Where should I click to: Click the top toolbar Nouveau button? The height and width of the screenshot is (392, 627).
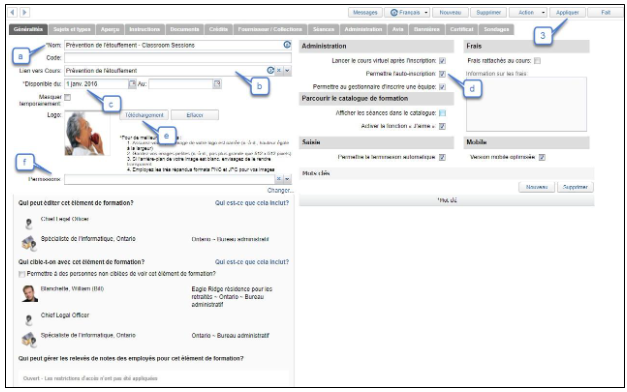[x=450, y=13]
